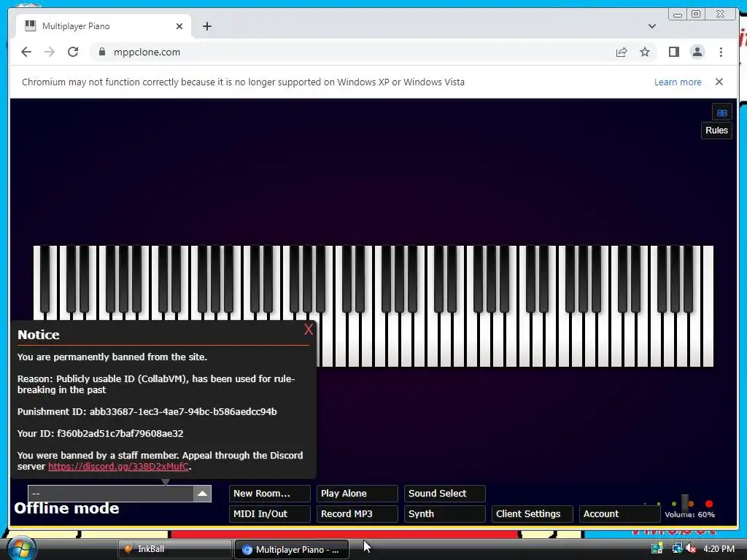The height and width of the screenshot is (560, 747).
Task: Open the Rules button
Action: 716,130
